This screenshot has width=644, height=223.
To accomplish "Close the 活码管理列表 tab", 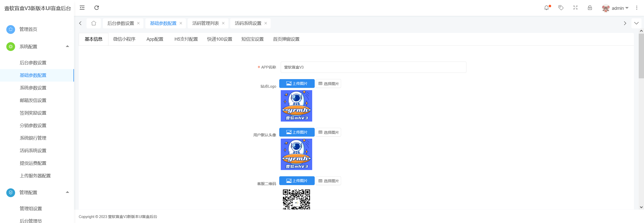I will (223, 23).
